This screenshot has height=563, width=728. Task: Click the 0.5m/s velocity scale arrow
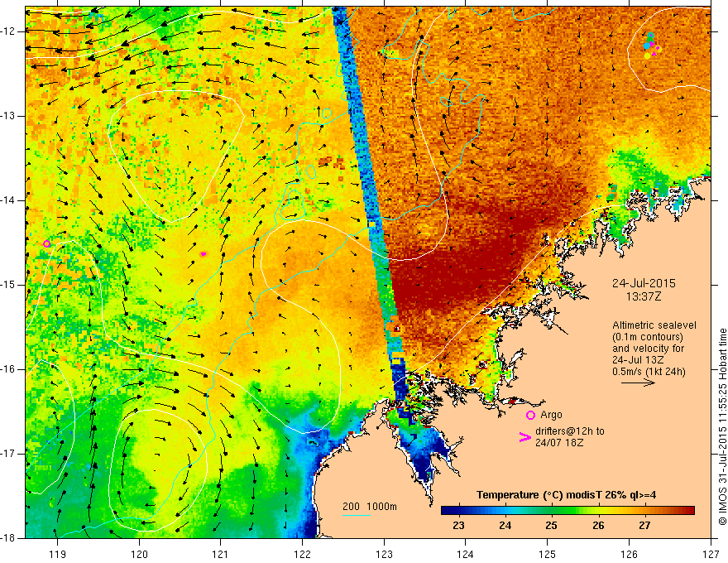[x=638, y=383]
